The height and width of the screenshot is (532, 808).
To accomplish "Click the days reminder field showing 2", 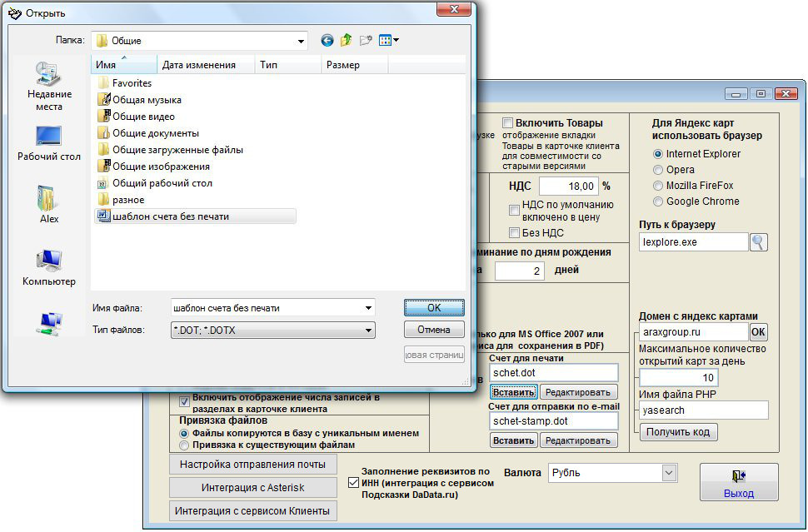I will coord(520,271).
